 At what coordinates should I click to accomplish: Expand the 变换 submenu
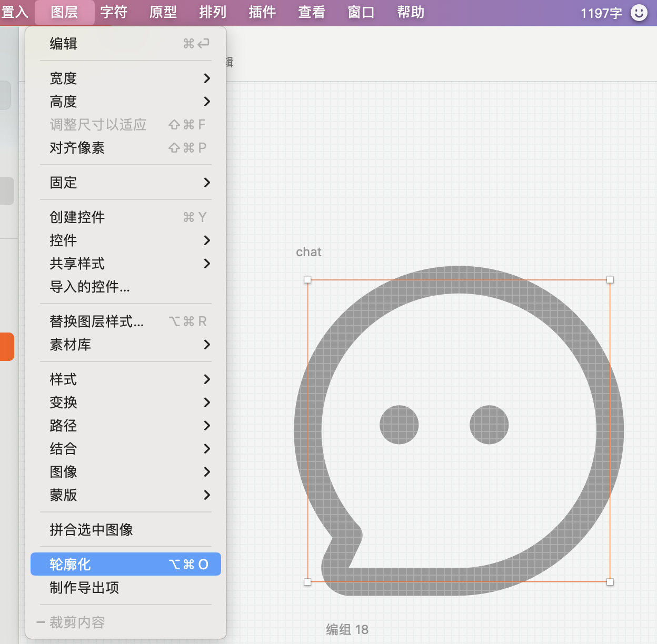coord(126,402)
